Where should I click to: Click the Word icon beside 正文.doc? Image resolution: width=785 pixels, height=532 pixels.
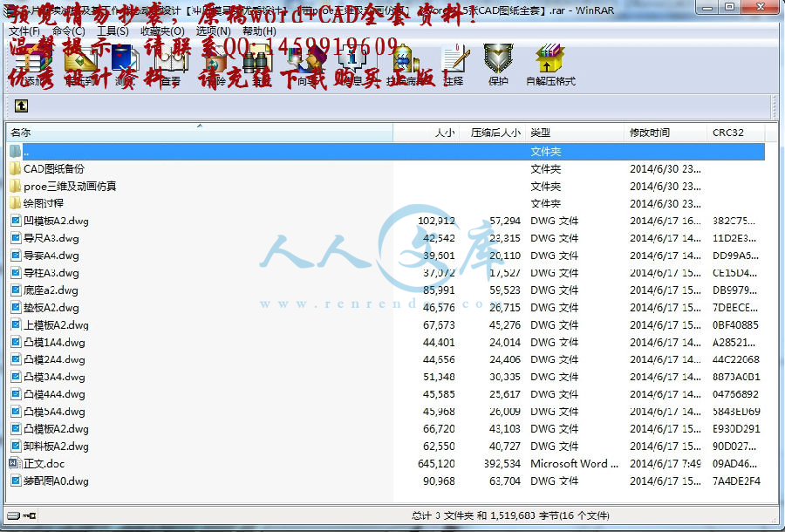click(15, 463)
